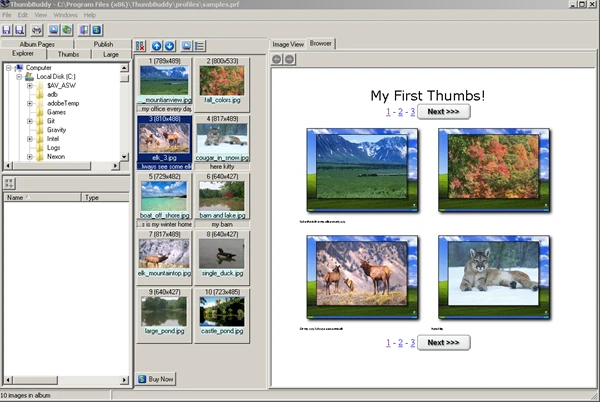Image resolution: width=600 pixels, height=402 pixels.
Task: Select the Explorer tab
Action: [23, 54]
